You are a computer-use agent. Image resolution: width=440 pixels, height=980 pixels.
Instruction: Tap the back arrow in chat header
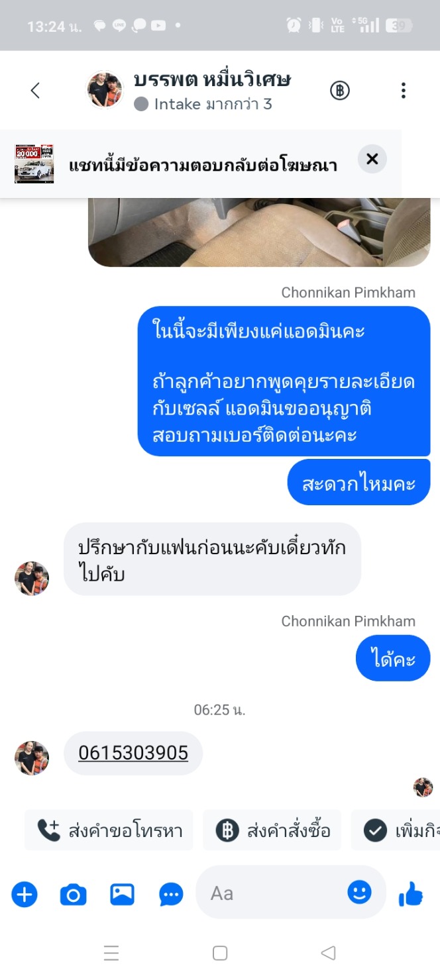pyautogui.click(x=36, y=91)
